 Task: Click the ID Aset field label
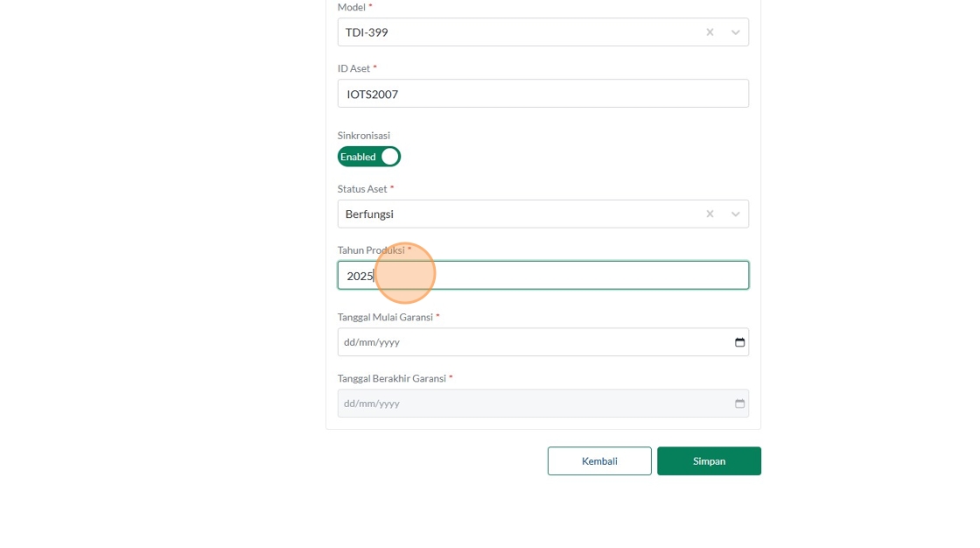point(353,68)
